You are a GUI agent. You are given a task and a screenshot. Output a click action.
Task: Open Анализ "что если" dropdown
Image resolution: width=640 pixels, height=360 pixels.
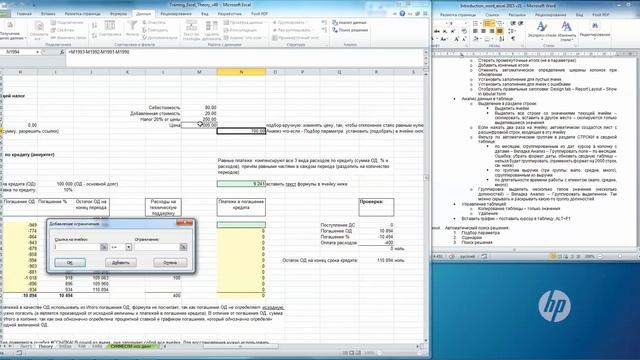[244, 38]
